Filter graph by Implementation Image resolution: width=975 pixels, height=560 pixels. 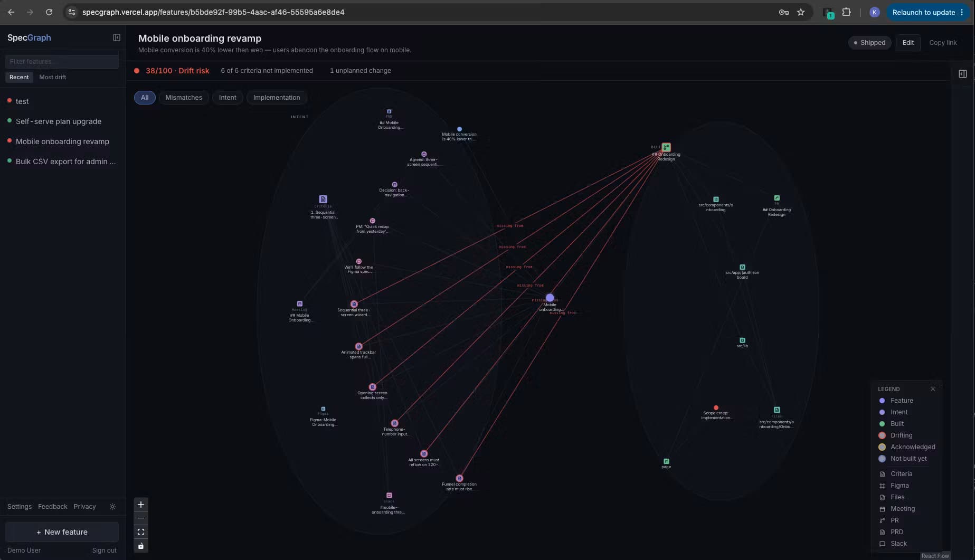pos(277,98)
